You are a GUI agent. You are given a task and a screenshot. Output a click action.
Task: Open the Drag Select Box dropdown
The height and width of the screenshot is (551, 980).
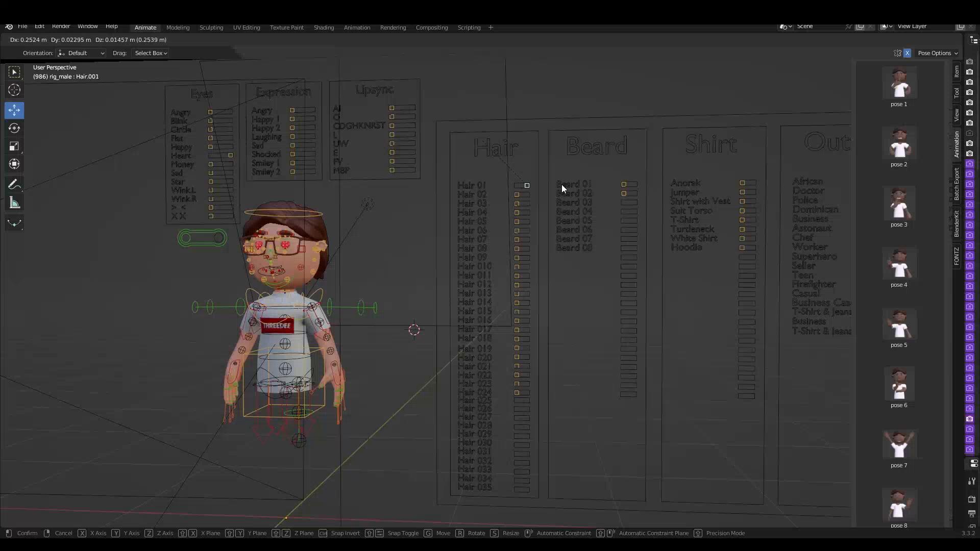pos(151,53)
